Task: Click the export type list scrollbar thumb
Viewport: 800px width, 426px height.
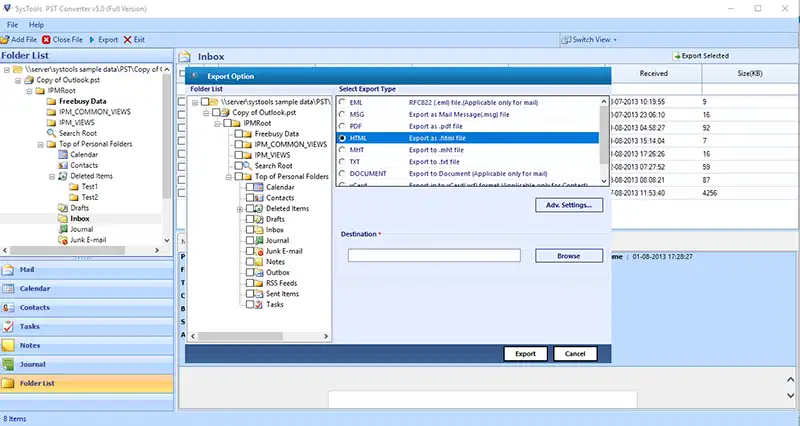Action: [x=604, y=135]
